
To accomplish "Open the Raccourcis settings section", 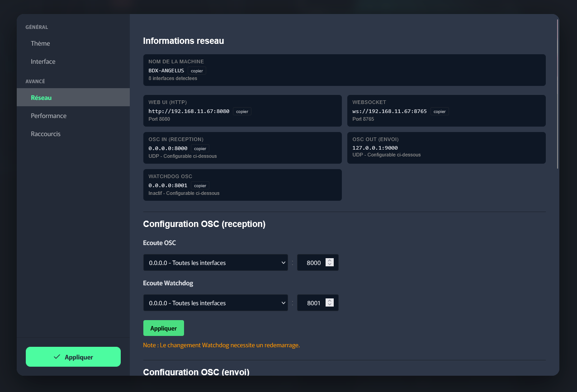I will click(x=46, y=133).
